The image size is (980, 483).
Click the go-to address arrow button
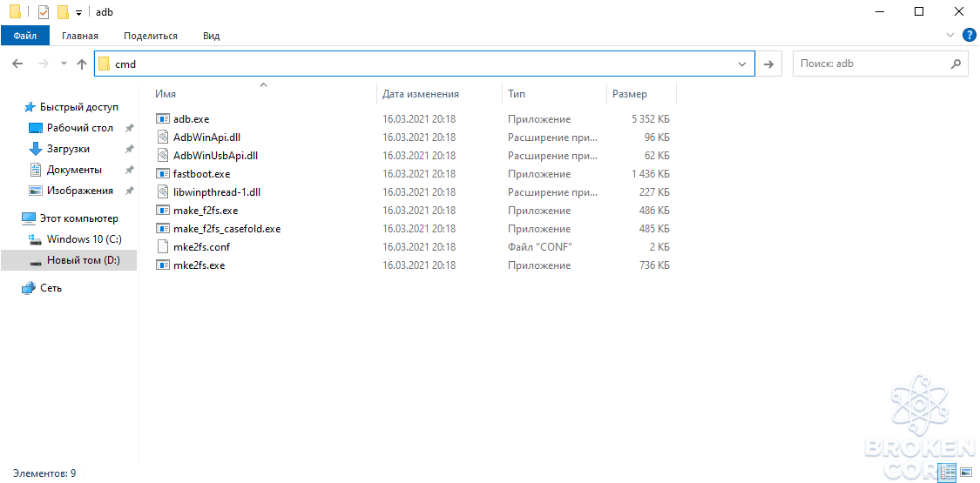pos(769,64)
